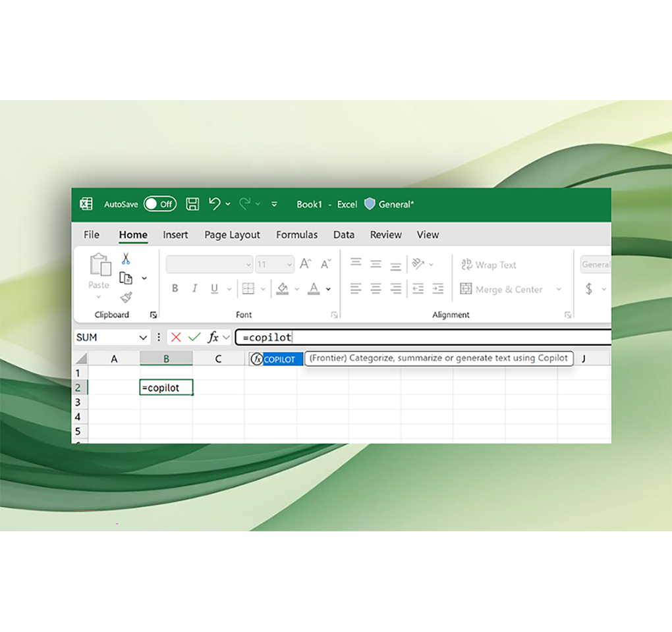Confirm formula with green checkmark
Screen dimensions: 672x632
click(x=194, y=338)
